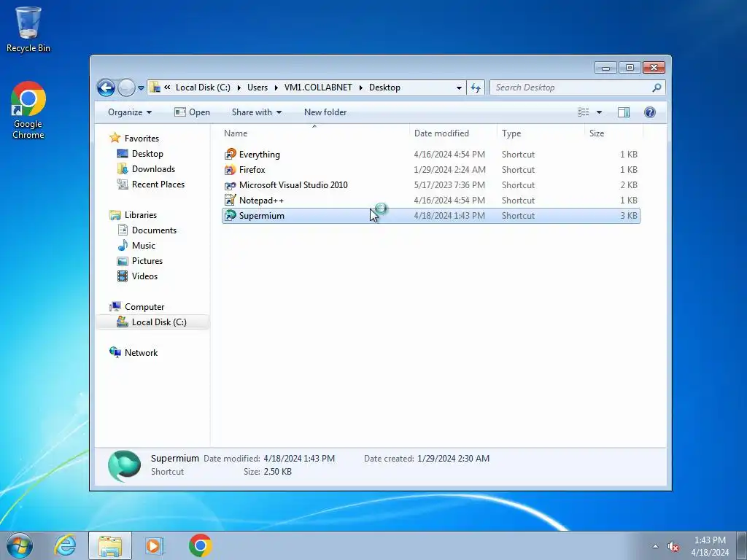Click VM1.COLLABNET in the address path
The image size is (747, 560).
[318, 87]
